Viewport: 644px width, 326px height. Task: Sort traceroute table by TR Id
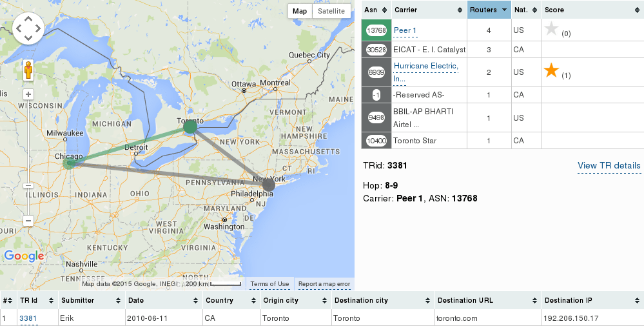(x=37, y=301)
